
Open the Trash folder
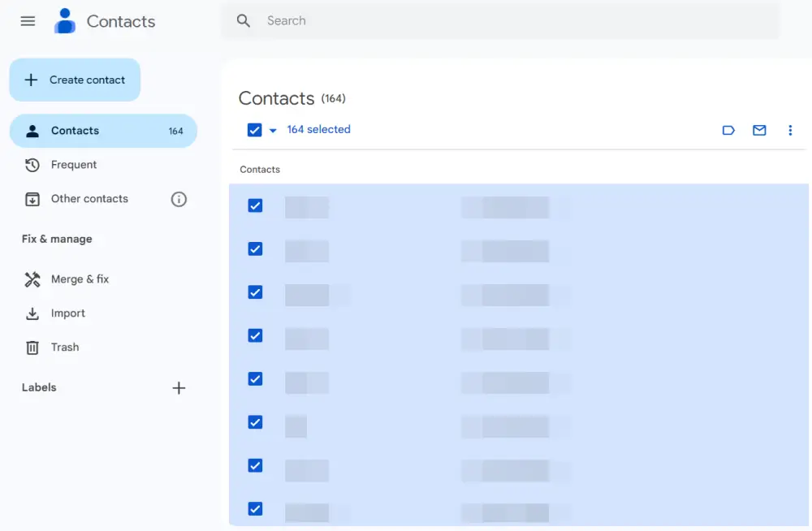click(63, 348)
